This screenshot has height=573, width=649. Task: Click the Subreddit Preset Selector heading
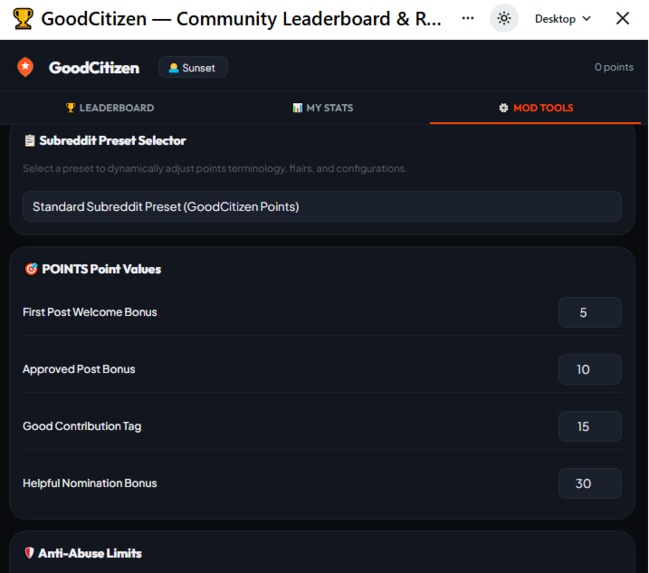point(113,141)
